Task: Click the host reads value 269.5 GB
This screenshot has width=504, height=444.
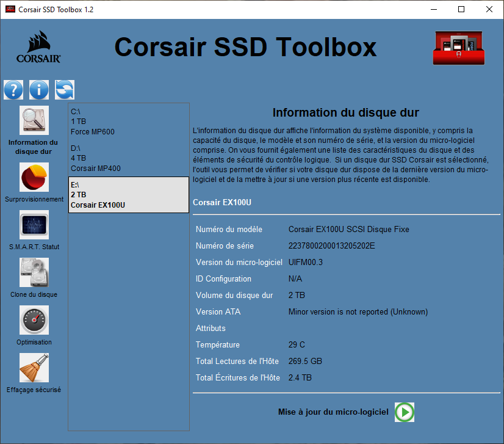Action: point(305,361)
